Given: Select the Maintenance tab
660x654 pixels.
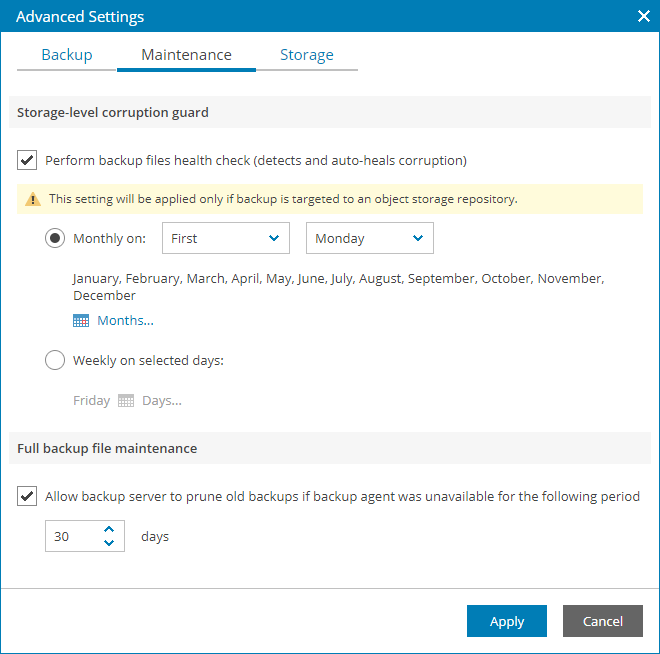Looking at the screenshot, I should (186, 55).
